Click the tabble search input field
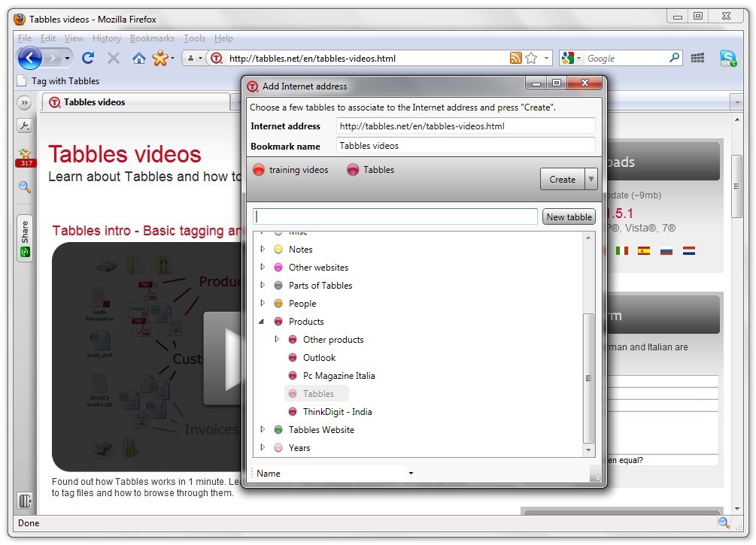756x545 pixels. tap(396, 216)
